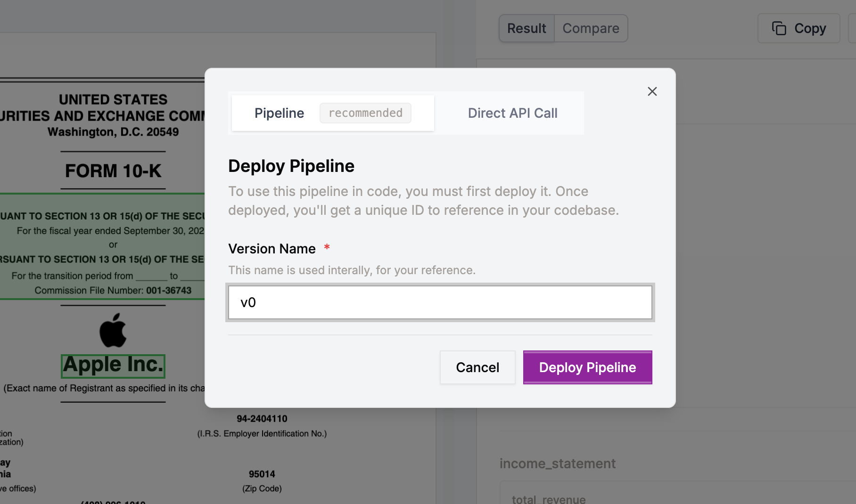Click the recommended badge next to Pipeline
Screen dimensions: 856x504
pyautogui.click(x=365, y=113)
